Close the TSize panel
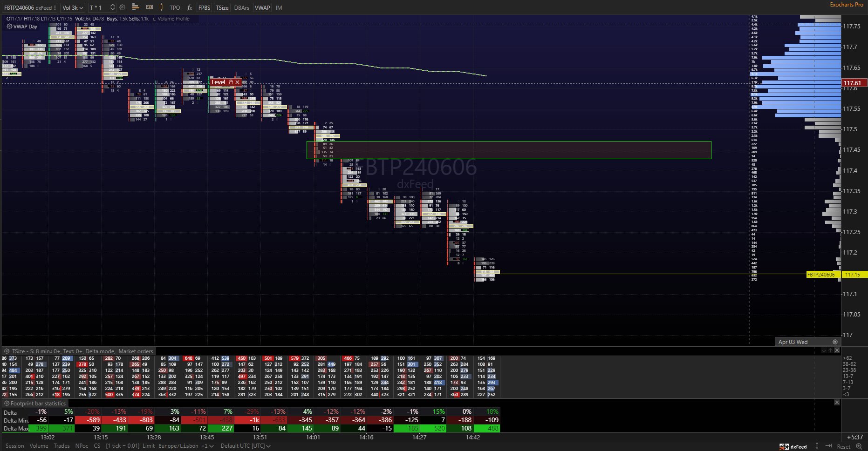868x451 pixels. click(x=837, y=350)
